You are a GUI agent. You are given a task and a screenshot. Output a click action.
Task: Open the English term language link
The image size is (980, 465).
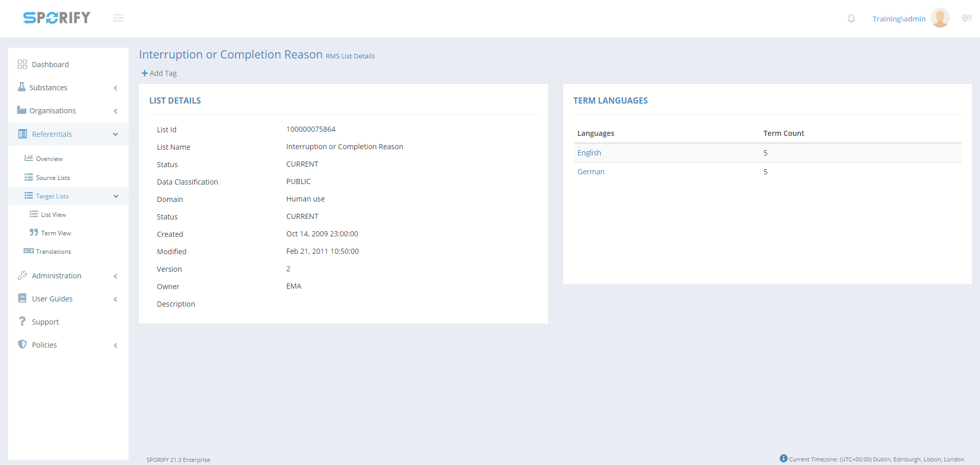click(x=589, y=153)
